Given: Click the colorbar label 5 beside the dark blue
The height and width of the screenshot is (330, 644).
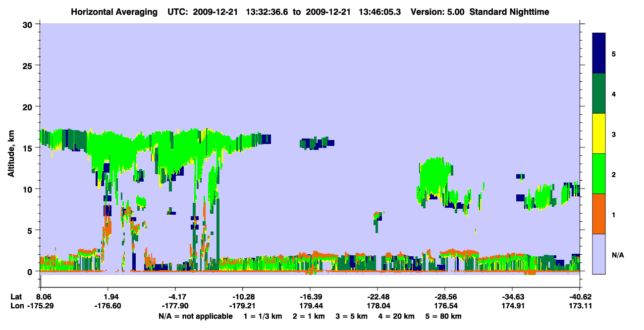Looking at the screenshot, I should [614, 53].
